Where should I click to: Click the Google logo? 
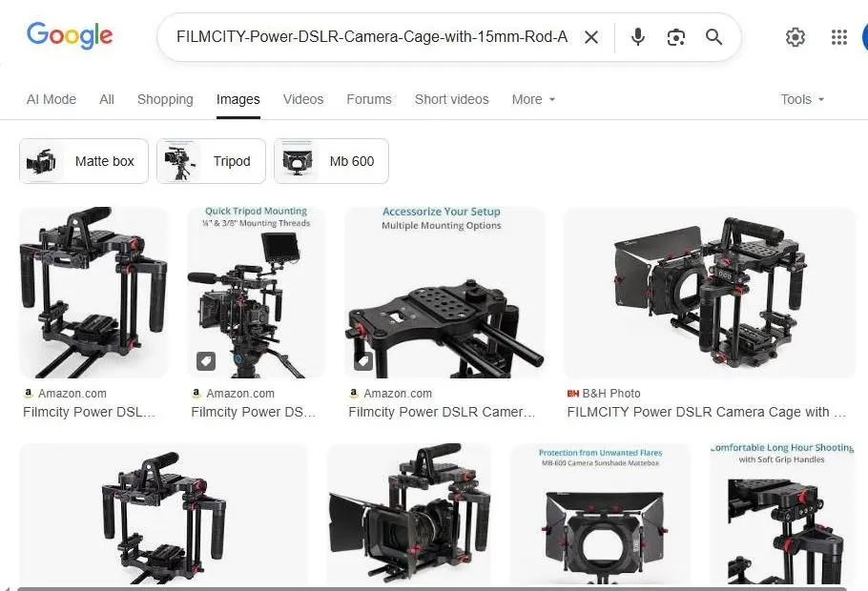coord(70,36)
